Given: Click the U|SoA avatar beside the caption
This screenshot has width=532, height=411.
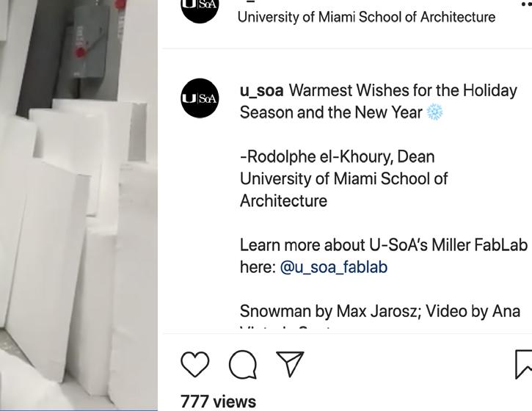Looking at the screenshot, I should pyautogui.click(x=200, y=98).
